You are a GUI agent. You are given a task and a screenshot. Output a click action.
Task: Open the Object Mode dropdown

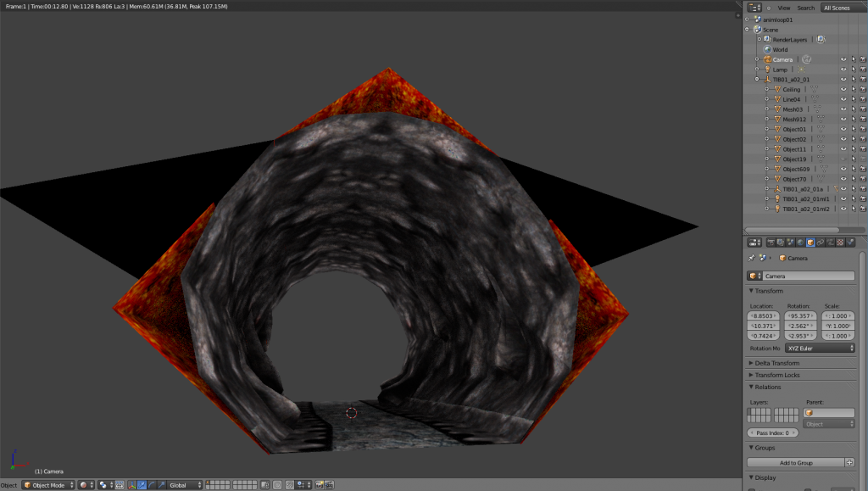pyautogui.click(x=48, y=485)
